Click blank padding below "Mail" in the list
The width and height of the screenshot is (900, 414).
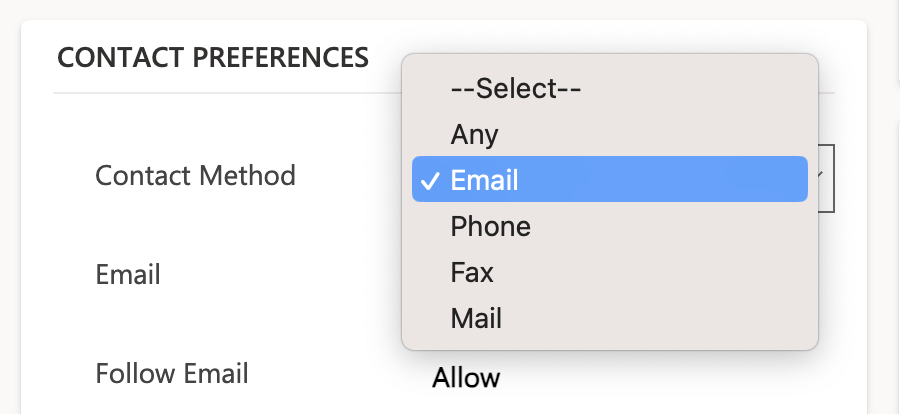click(610, 342)
